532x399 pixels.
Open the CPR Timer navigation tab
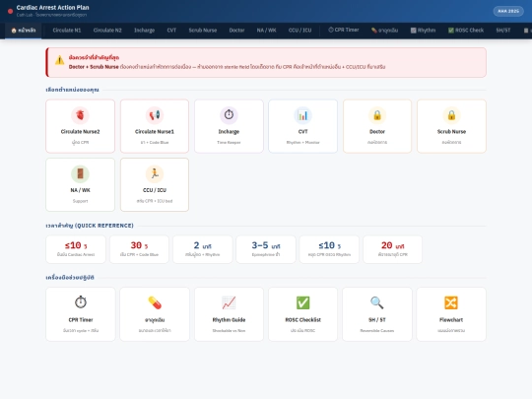344,31
